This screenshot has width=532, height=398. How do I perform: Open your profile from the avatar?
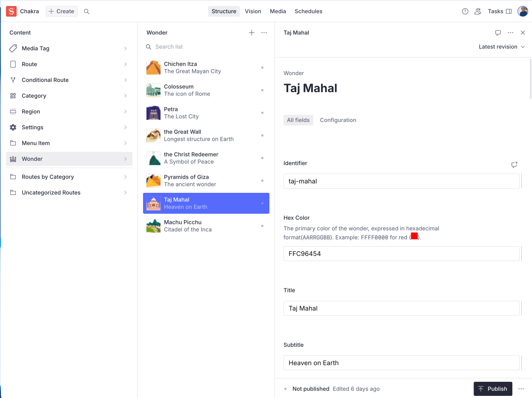coord(523,11)
